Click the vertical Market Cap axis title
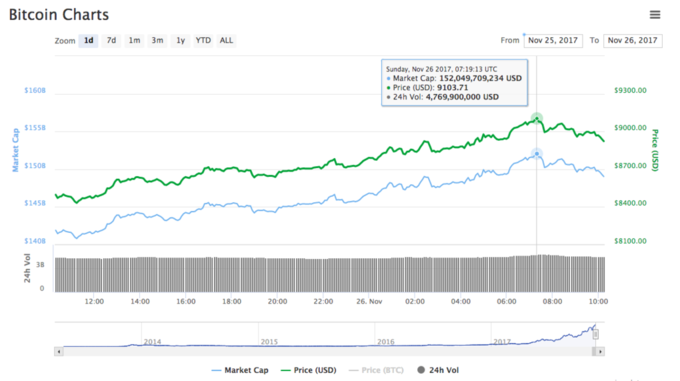The image size is (680, 381). point(16,150)
